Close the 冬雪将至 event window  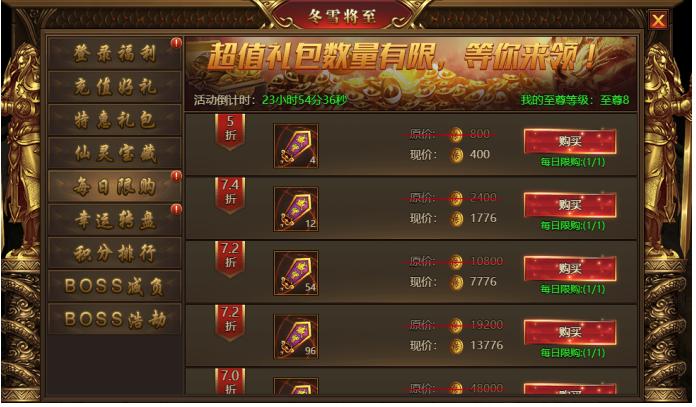(x=658, y=20)
